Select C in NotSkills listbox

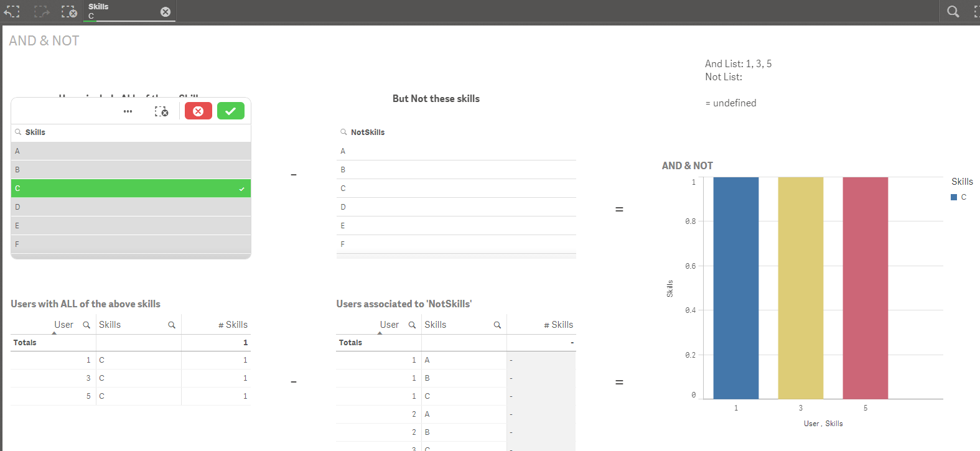[456, 188]
